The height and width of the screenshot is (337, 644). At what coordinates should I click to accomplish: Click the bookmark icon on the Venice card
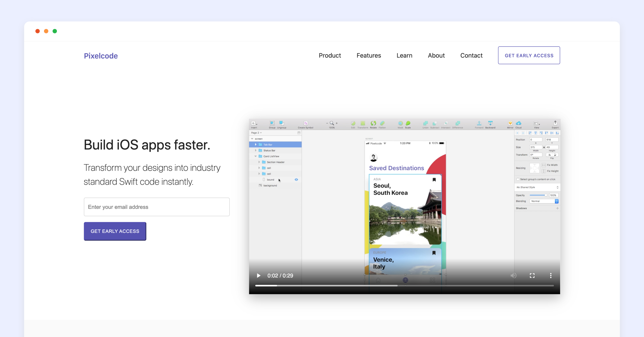pos(434,253)
